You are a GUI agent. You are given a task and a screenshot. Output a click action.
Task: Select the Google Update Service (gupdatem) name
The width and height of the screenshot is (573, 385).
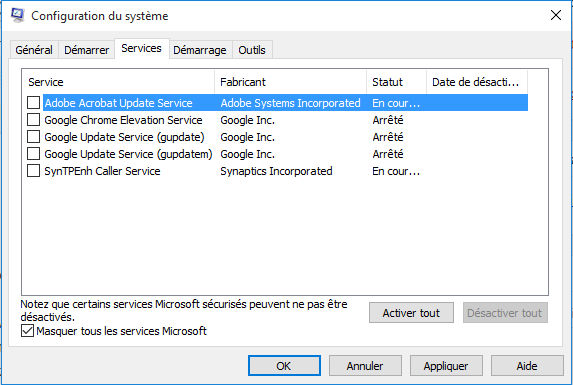click(x=128, y=154)
